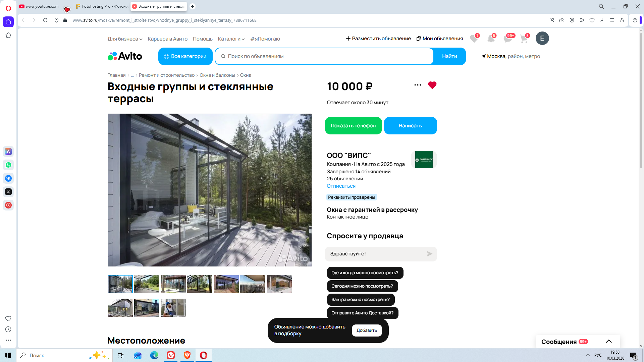Expand the Для бизнеса dropdown
This screenshot has height=362, width=644.
point(125,39)
